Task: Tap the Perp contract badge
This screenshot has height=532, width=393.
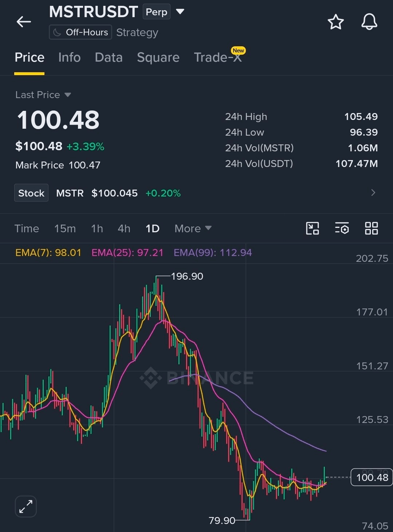Action: pyautogui.click(x=156, y=12)
